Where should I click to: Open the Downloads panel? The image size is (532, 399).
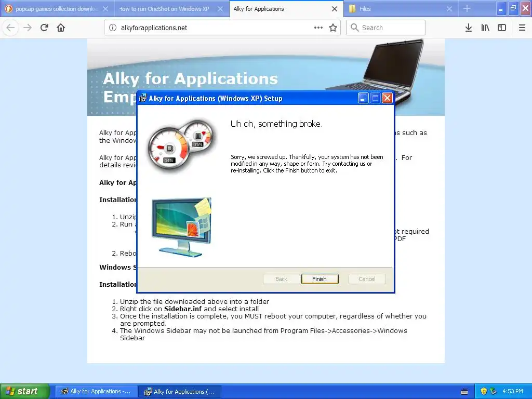pos(469,28)
